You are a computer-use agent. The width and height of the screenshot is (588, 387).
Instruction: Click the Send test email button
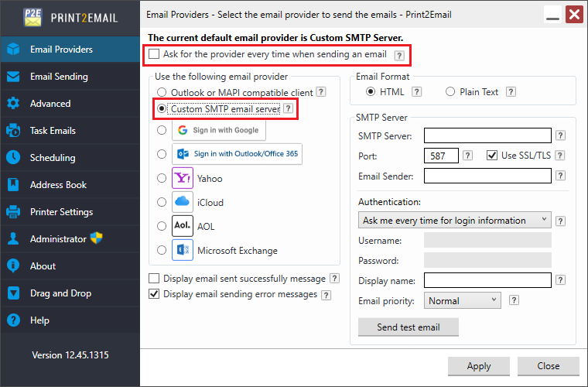pyautogui.click(x=408, y=327)
